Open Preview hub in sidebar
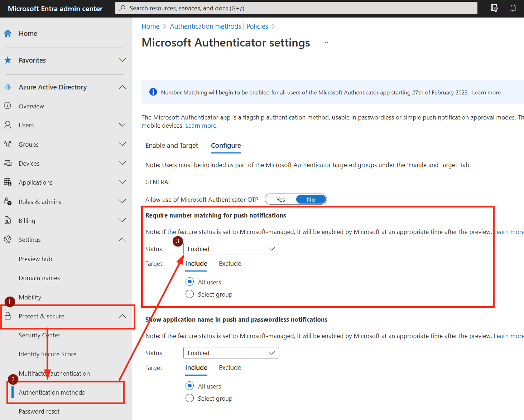Viewport: 524px width, 420px height. pos(35,259)
